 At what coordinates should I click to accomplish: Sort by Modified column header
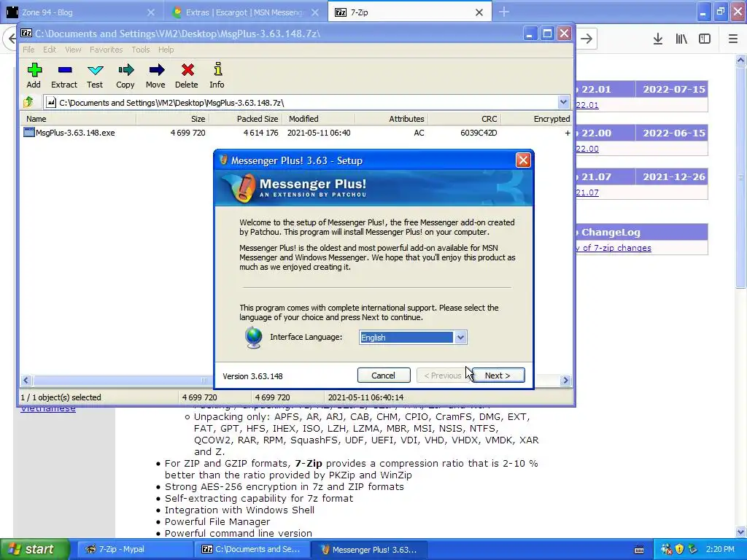[x=318, y=119]
